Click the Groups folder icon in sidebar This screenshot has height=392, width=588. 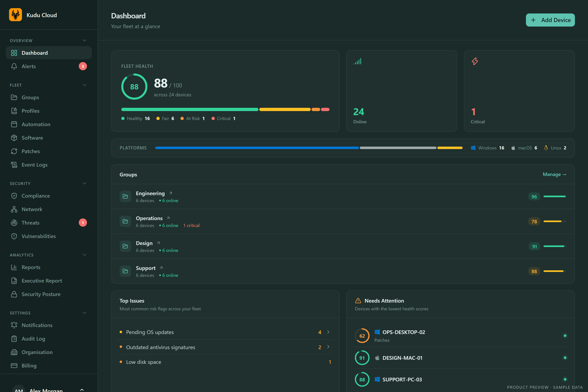pyautogui.click(x=14, y=97)
